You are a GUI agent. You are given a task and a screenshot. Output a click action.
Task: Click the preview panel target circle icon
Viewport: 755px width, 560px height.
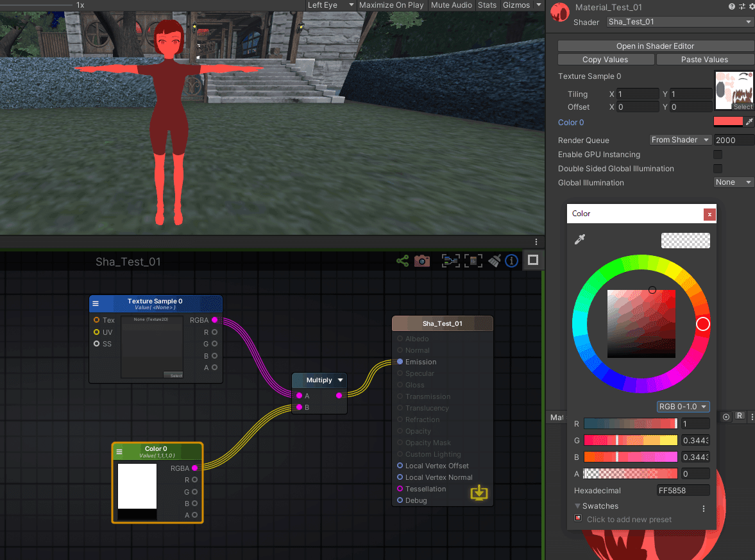pyautogui.click(x=726, y=417)
